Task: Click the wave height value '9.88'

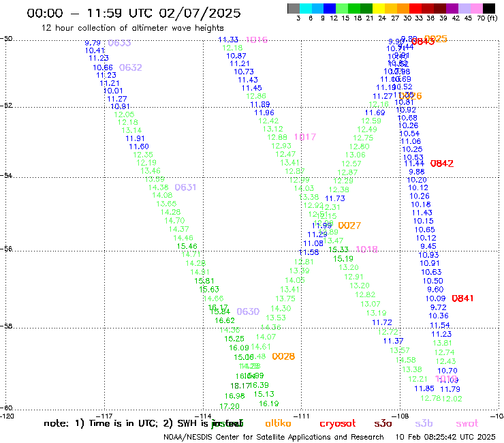Action: point(417,172)
